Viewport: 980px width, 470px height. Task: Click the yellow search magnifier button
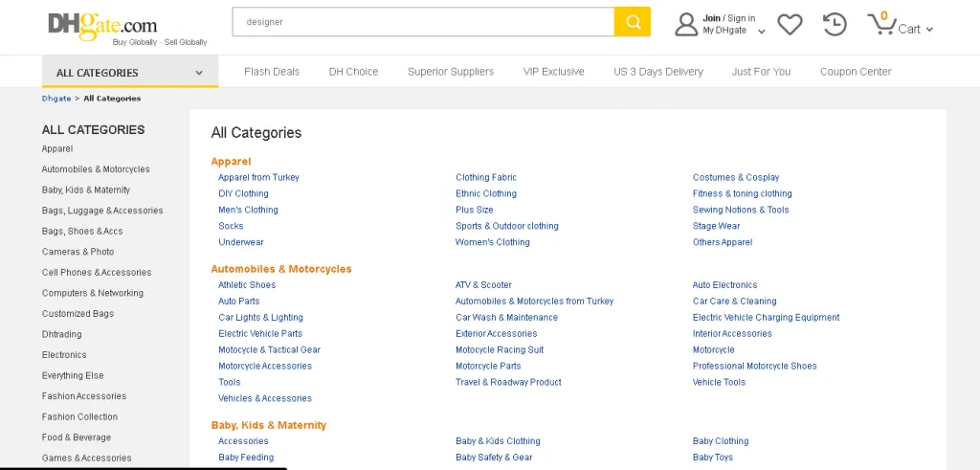tap(633, 22)
